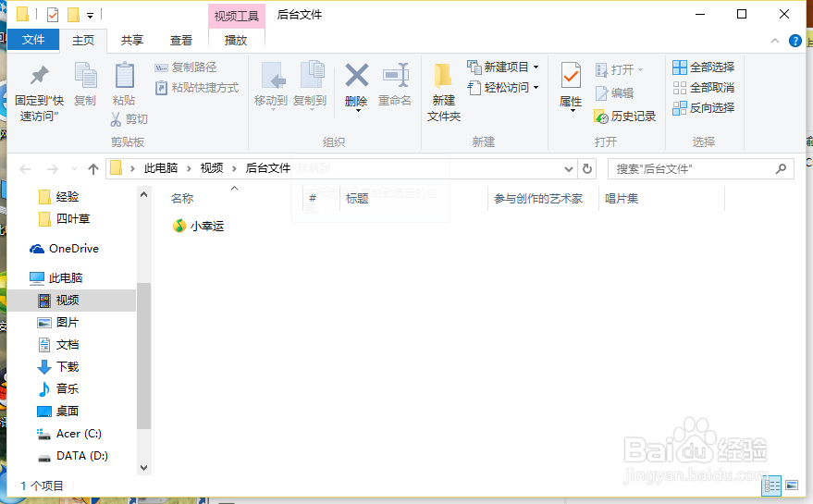Open Easy access (轻松访问) dropdown

tap(503, 88)
